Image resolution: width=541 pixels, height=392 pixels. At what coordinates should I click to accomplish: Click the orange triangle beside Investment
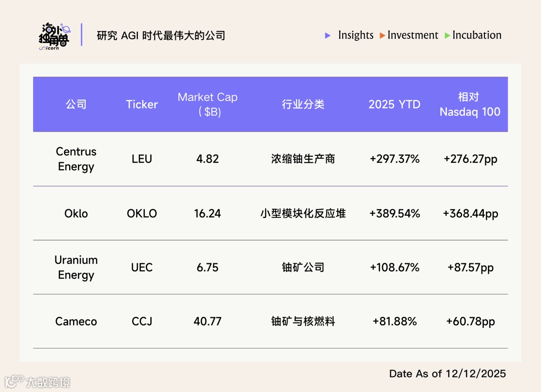tap(383, 36)
